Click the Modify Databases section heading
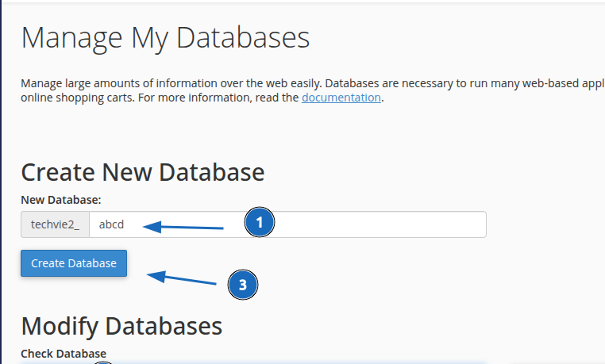 (x=121, y=325)
